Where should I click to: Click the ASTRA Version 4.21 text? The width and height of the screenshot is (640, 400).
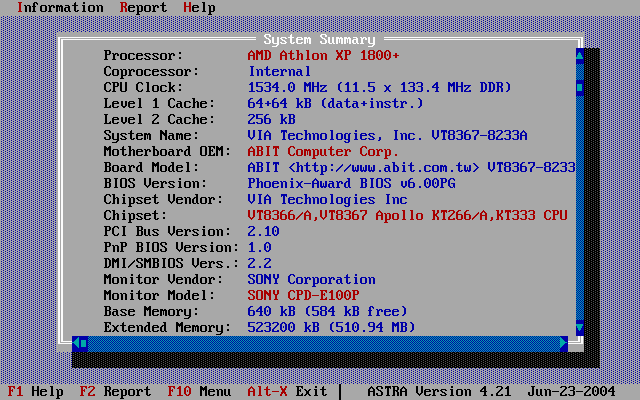click(x=439, y=391)
